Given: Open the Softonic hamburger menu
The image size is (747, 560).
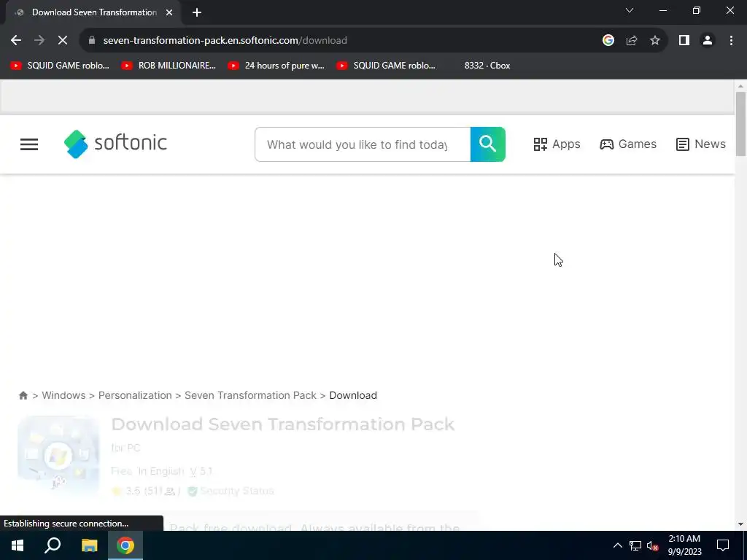Looking at the screenshot, I should (x=29, y=144).
